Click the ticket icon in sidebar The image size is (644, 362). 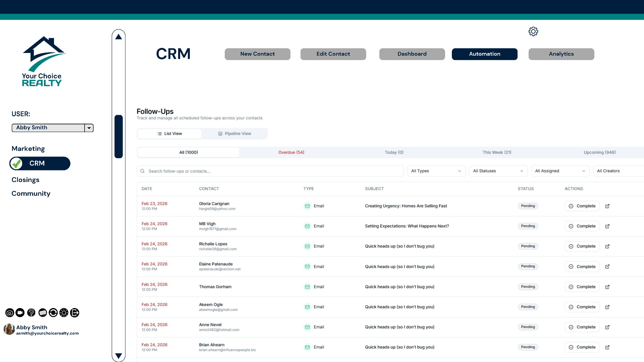click(x=43, y=313)
